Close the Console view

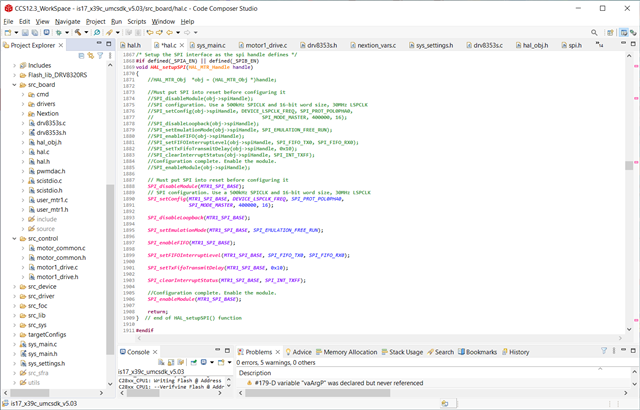click(x=155, y=352)
